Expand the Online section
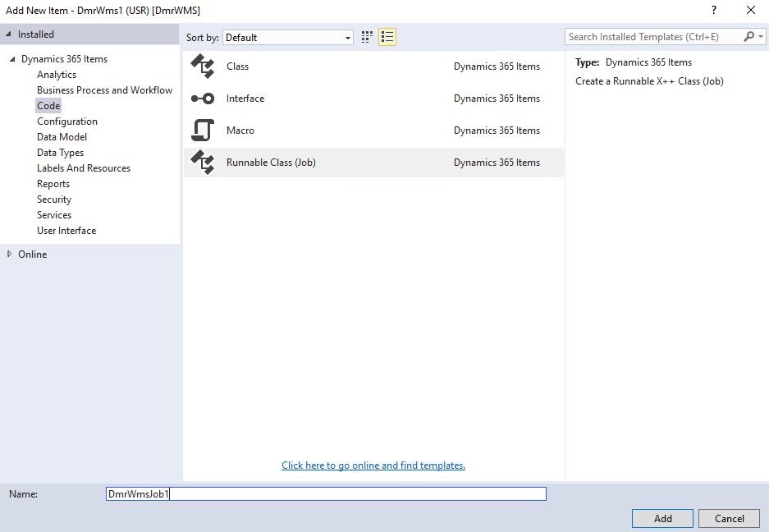Viewport: 769px width, 532px height. (x=9, y=255)
